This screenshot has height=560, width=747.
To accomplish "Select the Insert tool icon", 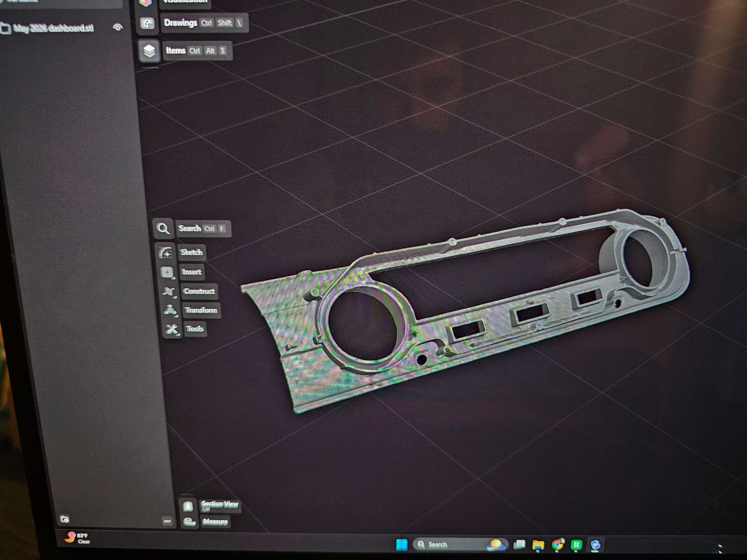I will click(x=167, y=272).
